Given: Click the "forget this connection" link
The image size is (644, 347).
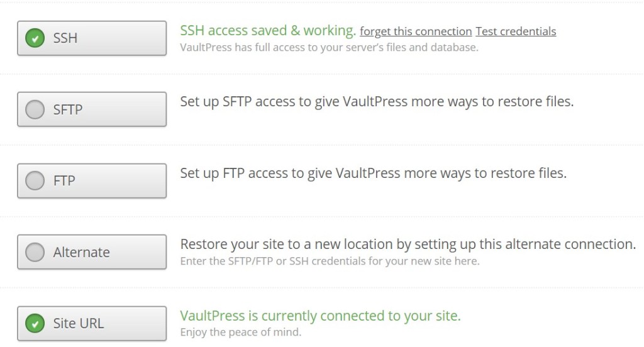Looking at the screenshot, I should point(416,31).
